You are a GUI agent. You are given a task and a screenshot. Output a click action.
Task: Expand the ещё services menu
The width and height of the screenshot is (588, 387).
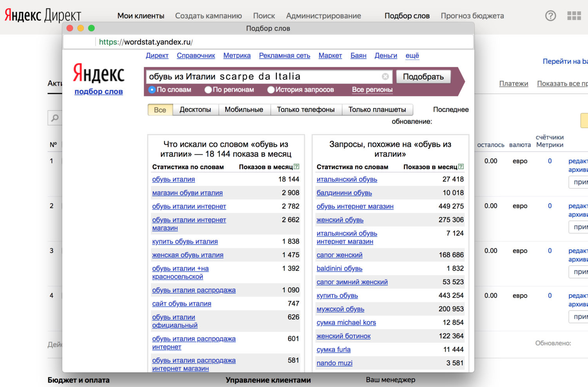(412, 56)
